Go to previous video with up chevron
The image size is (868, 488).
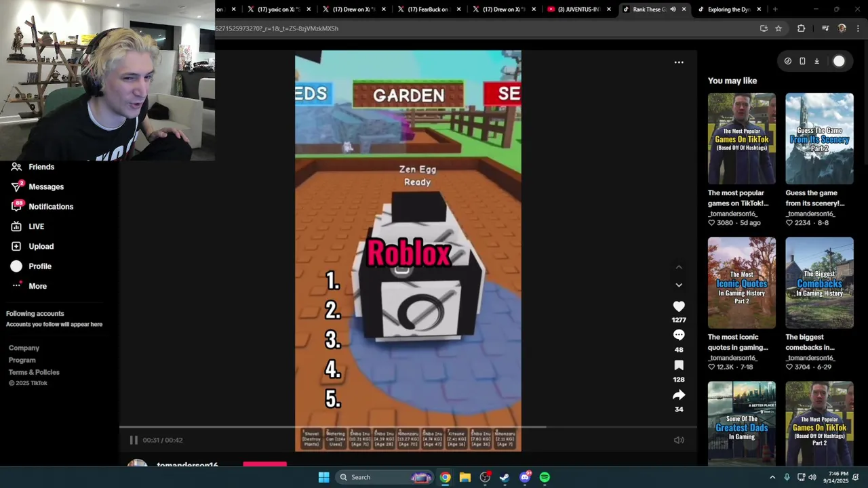click(x=679, y=268)
